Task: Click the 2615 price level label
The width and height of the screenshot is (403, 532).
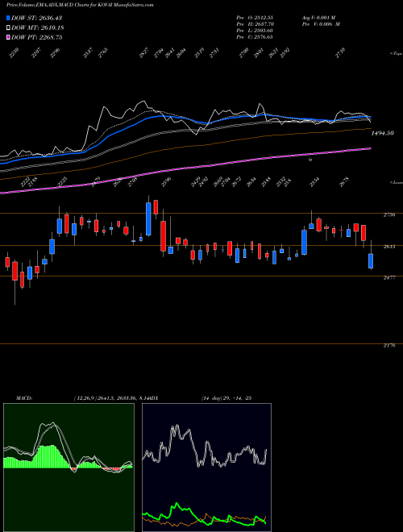Action: 388,247
